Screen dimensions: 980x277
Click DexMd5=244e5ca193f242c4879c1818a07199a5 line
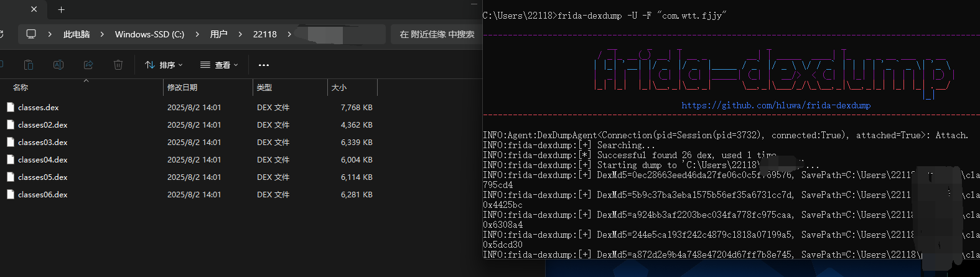point(731,235)
